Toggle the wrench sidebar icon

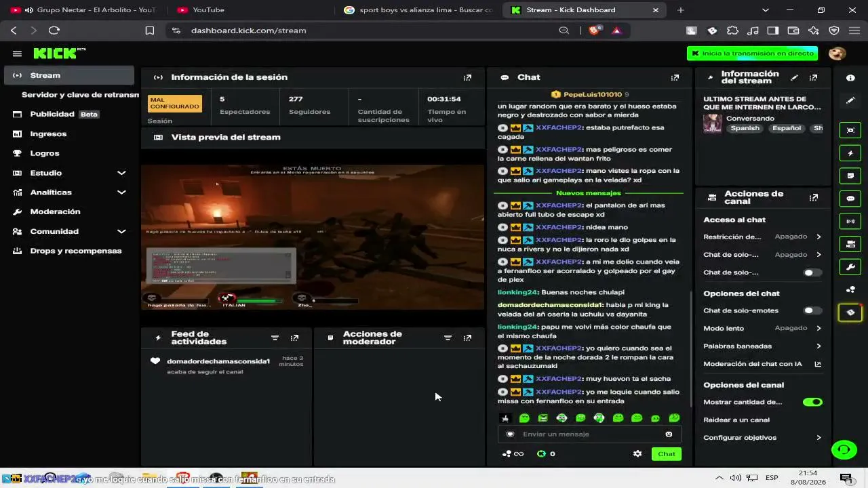[x=850, y=266]
